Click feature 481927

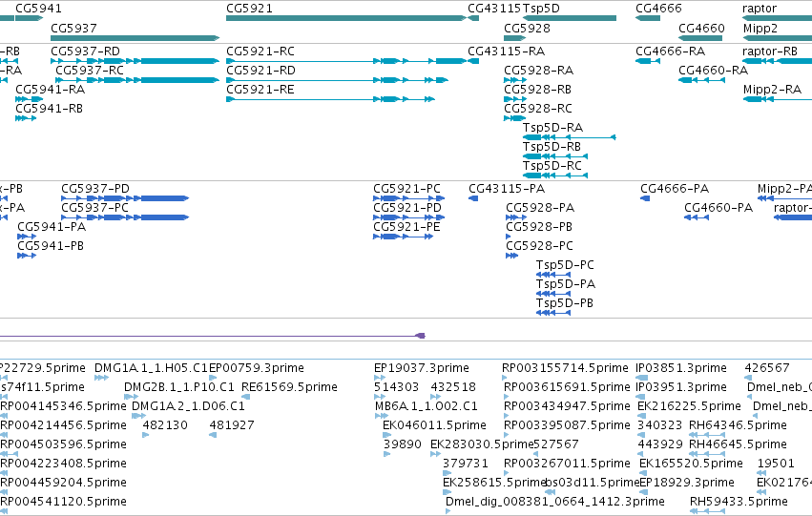point(214,435)
